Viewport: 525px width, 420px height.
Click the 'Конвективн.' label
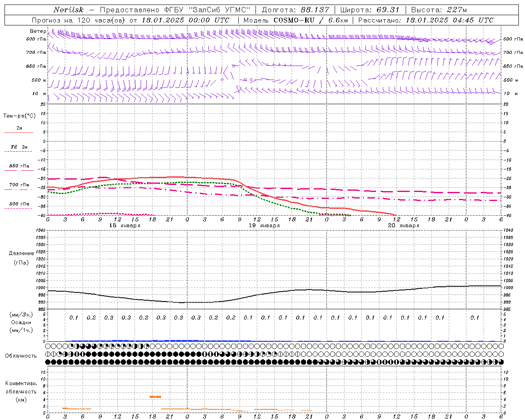pyautogui.click(x=21, y=383)
